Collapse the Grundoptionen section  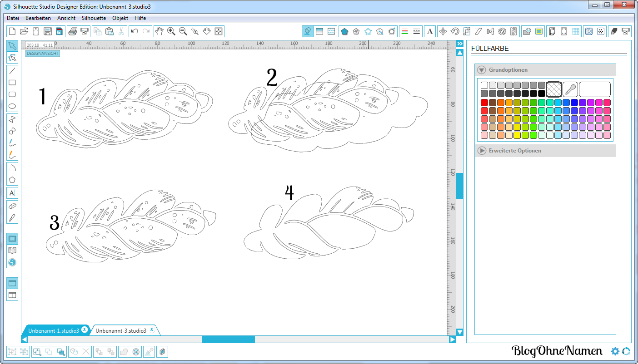[482, 70]
